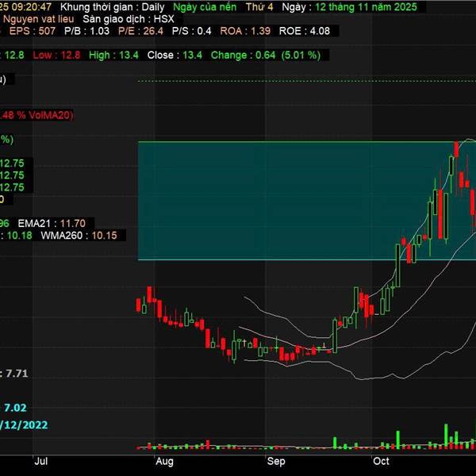Viewport: 476px width, 476px height.
Task: Click the 'WMA260 : 10.15' indicator
Action: pos(79,236)
